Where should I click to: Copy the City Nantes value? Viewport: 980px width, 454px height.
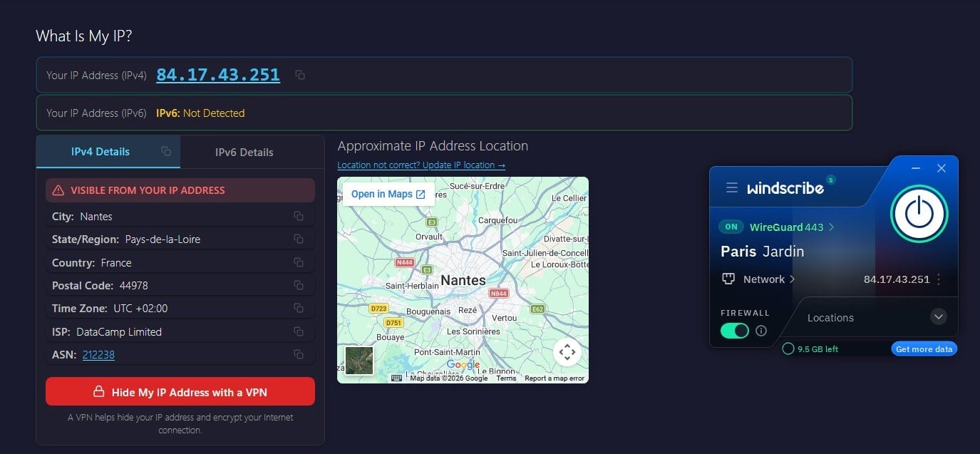pos(299,216)
